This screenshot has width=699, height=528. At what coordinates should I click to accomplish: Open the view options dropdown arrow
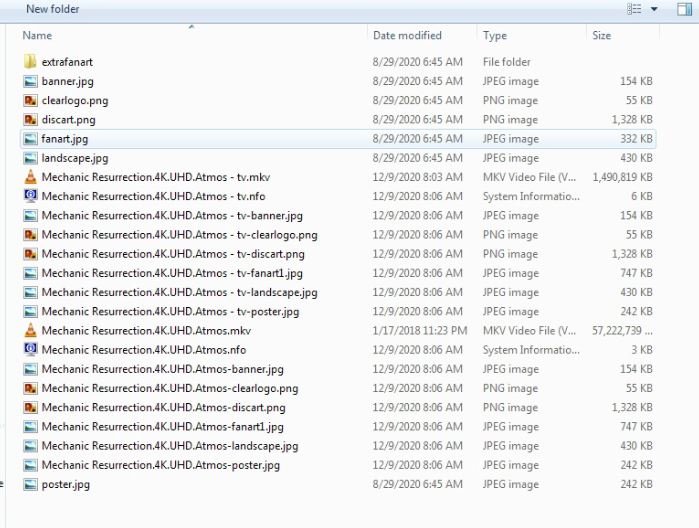654,9
